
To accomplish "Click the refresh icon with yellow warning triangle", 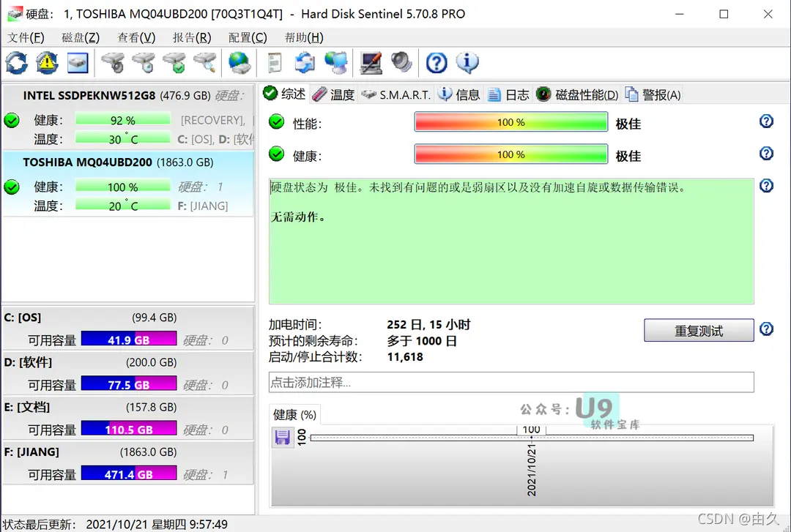I will point(47,63).
